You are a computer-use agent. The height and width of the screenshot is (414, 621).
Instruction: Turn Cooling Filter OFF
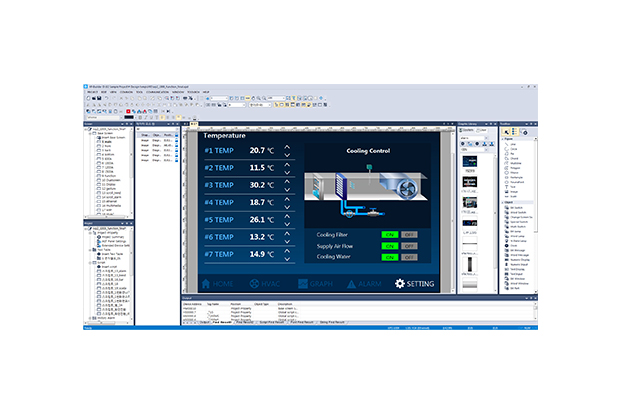pos(409,235)
